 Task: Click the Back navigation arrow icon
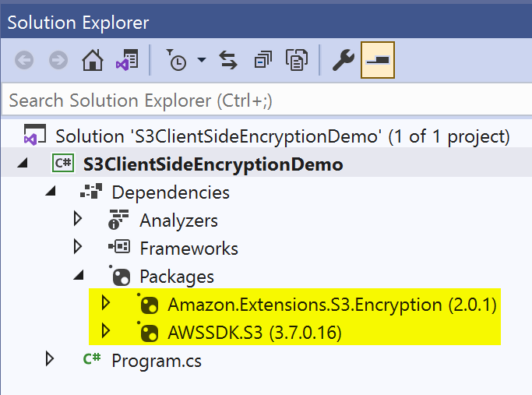[x=25, y=60]
